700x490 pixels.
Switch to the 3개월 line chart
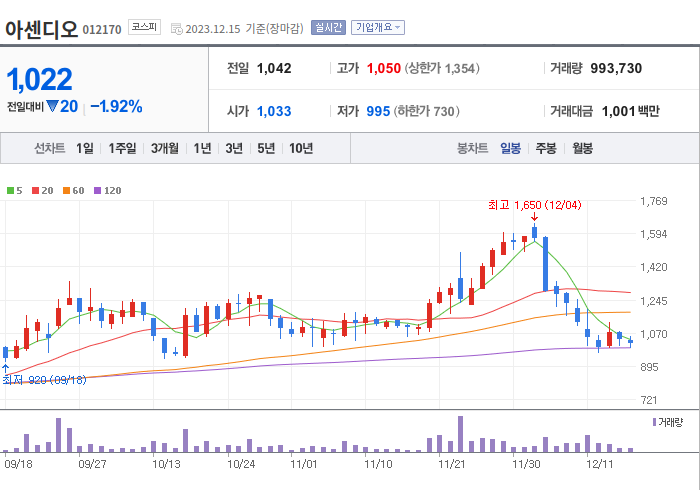pyautogui.click(x=165, y=148)
